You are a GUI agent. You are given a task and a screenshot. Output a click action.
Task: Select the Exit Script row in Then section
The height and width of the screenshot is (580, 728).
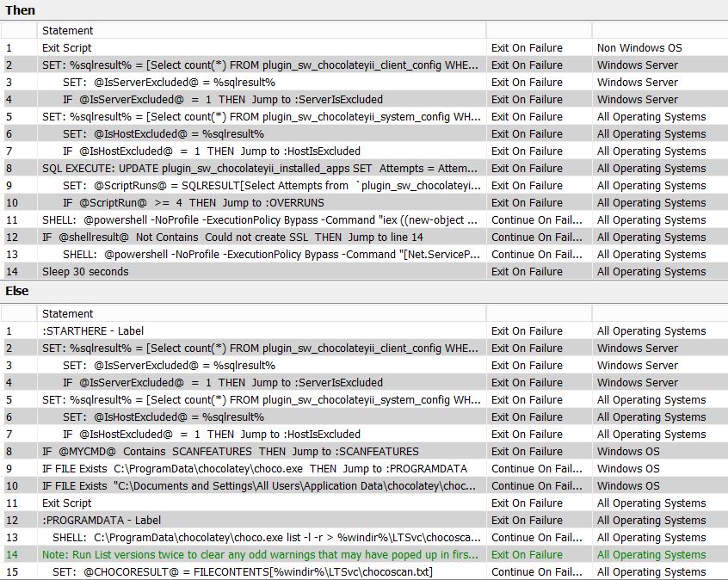click(x=67, y=48)
